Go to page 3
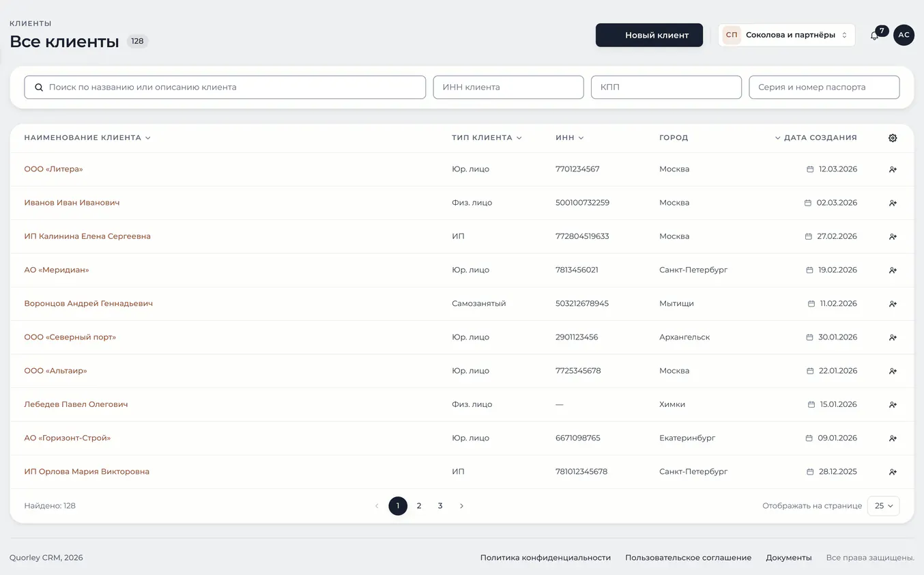 click(x=440, y=506)
